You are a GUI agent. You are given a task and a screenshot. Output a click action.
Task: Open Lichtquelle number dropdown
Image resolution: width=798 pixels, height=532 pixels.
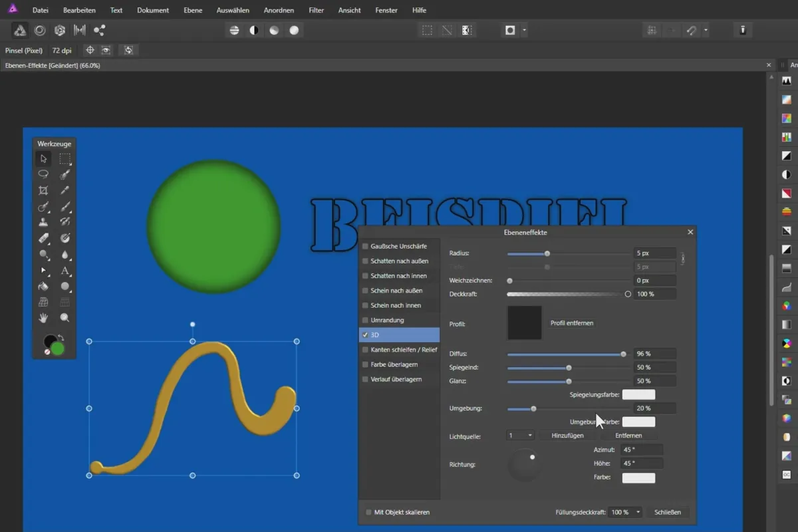521,436
